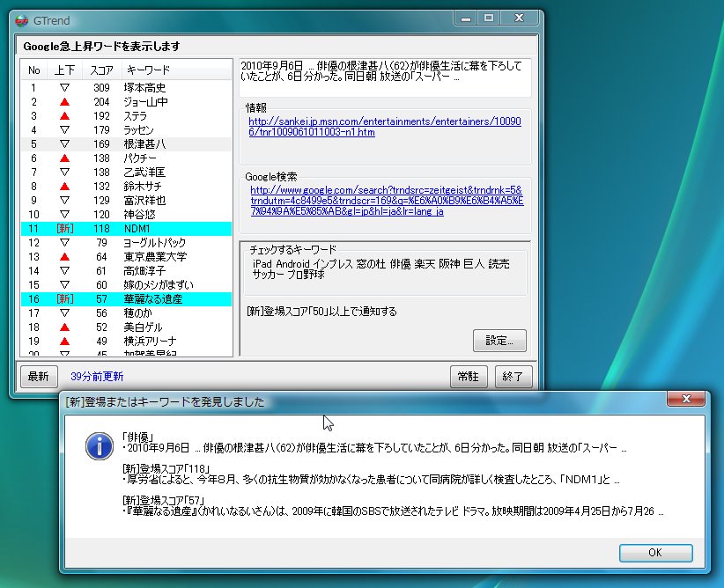Viewport: 724px width, 588px height.
Task: Click the スコア column header
Action: point(100,70)
